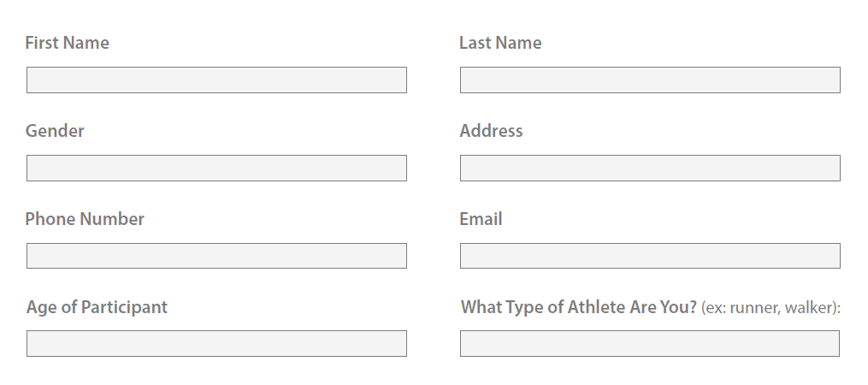Place cursor in box below Gender label
Screen dimensions: 868x385
point(216,168)
